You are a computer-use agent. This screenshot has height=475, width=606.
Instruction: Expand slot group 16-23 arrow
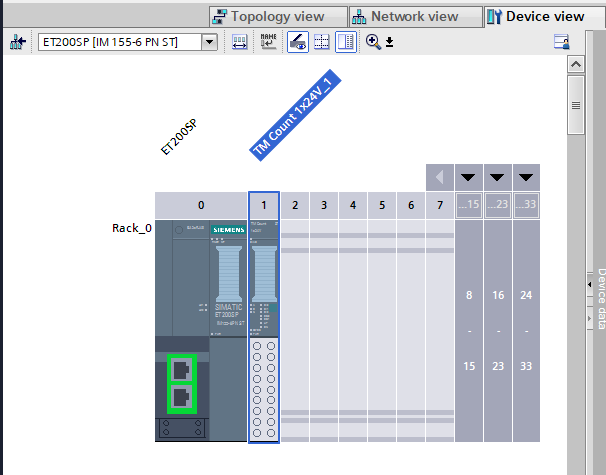coord(497,178)
